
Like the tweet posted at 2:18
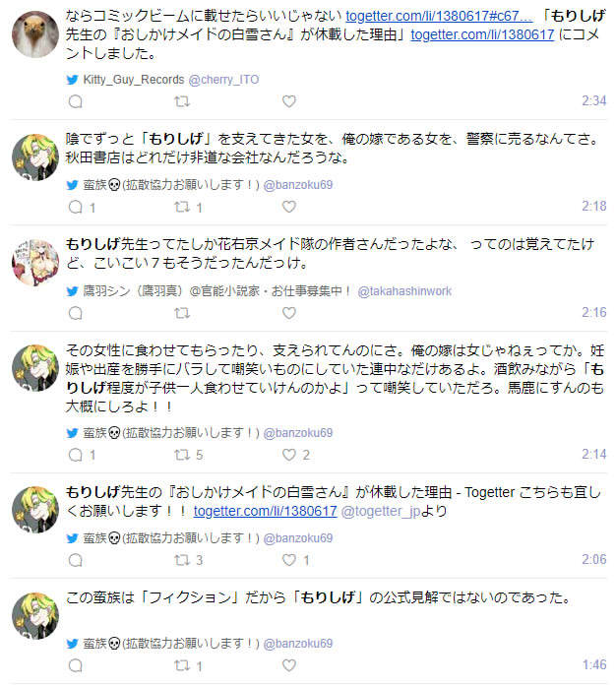288,207
